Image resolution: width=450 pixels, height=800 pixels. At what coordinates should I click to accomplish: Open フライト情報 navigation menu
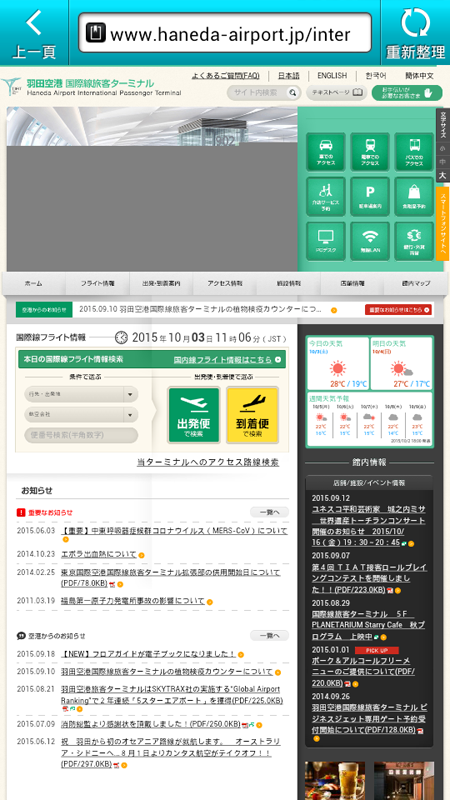(97, 283)
